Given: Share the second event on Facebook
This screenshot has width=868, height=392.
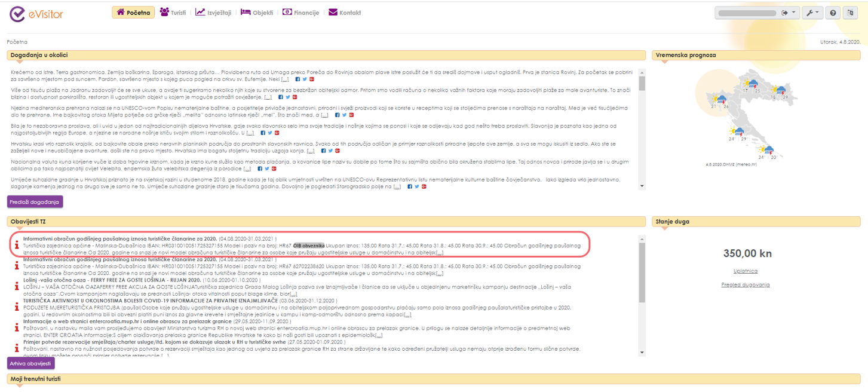Looking at the screenshot, I should [281, 97].
